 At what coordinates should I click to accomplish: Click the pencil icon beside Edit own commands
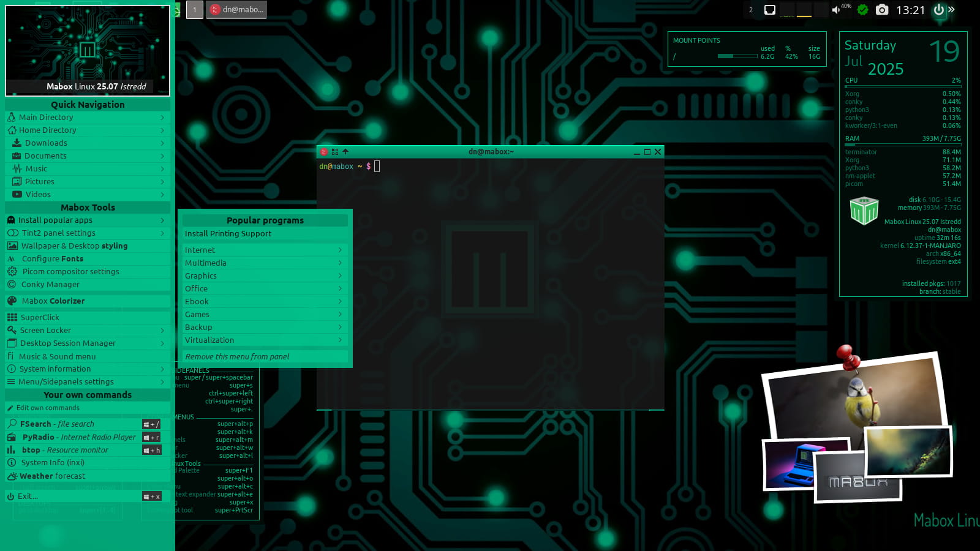click(x=10, y=408)
